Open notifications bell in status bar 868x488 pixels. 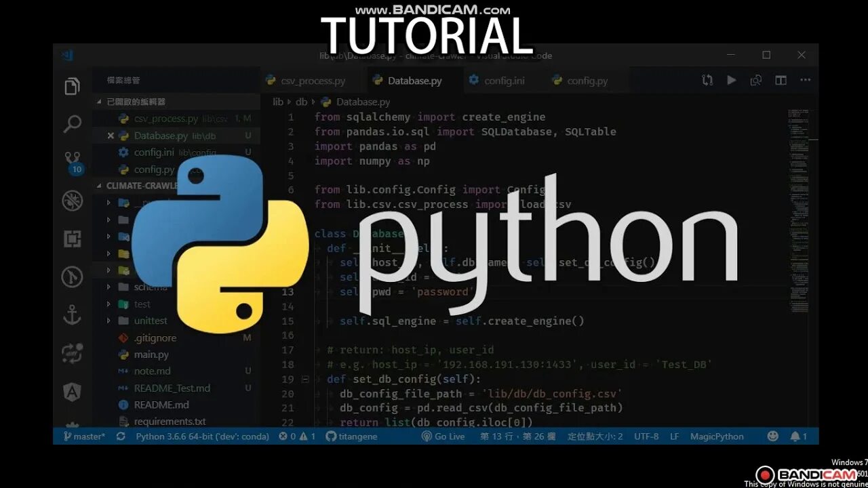click(x=799, y=436)
